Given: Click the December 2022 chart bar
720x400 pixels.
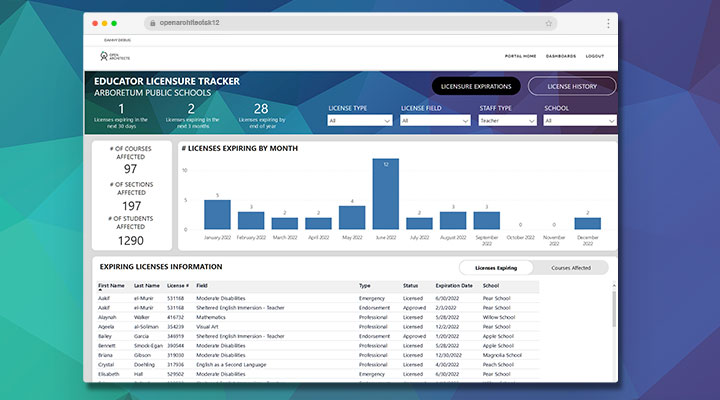Looking at the screenshot, I should coord(587,223).
